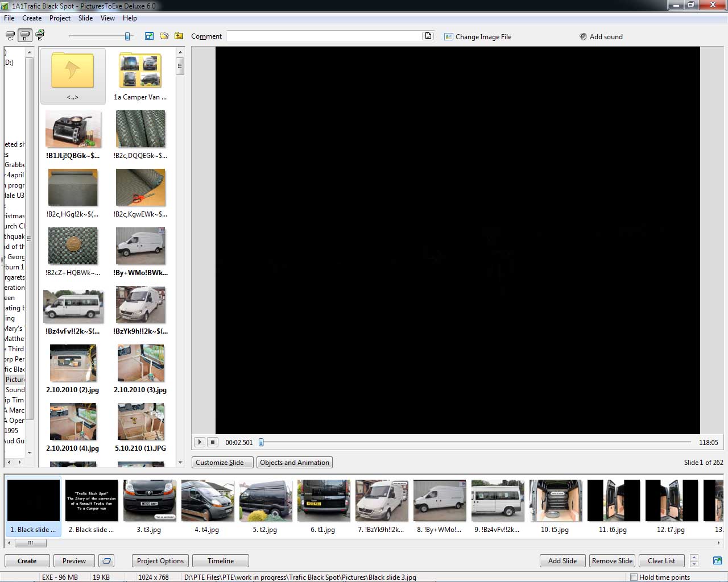Click the open folder icon in toolbar

tap(164, 36)
